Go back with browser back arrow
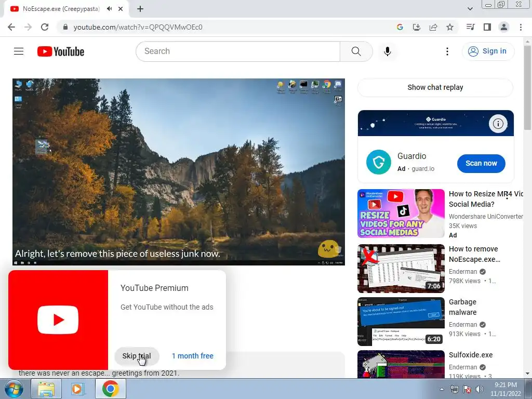Image resolution: width=532 pixels, height=399 pixels. point(11,27)
